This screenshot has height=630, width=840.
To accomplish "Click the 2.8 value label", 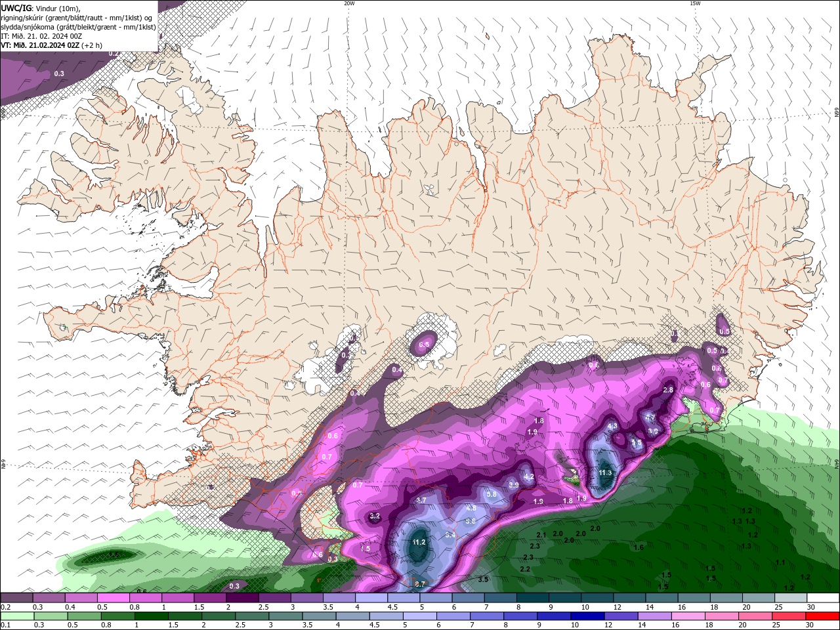I will 669,390.
